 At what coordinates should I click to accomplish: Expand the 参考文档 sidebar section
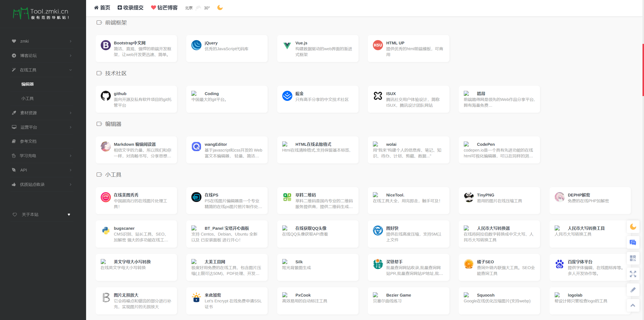[41, 141]
